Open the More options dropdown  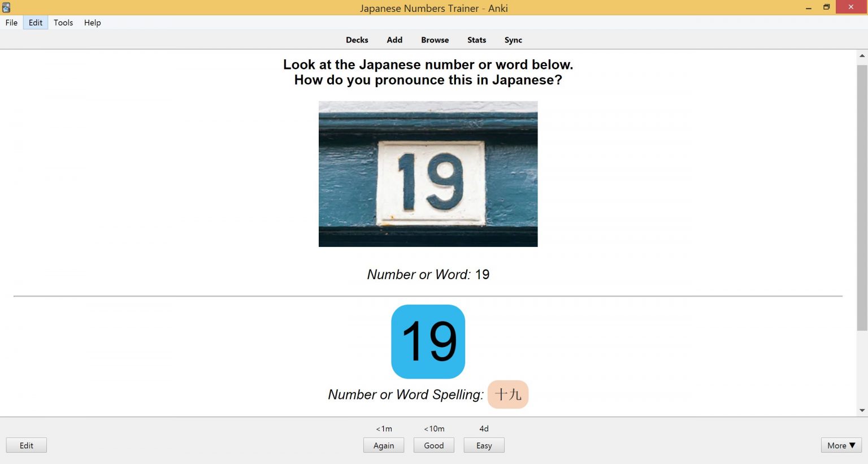tap(840, 445)
